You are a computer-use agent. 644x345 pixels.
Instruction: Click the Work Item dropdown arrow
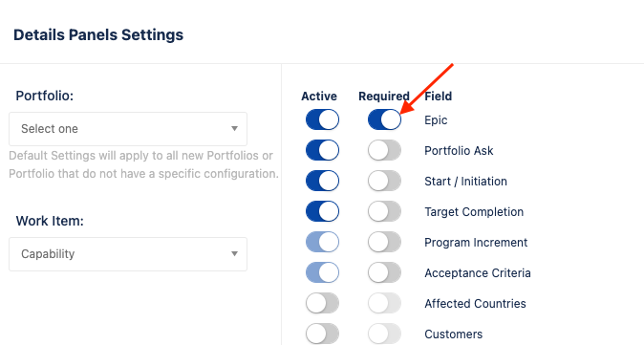tap(234, 254)
